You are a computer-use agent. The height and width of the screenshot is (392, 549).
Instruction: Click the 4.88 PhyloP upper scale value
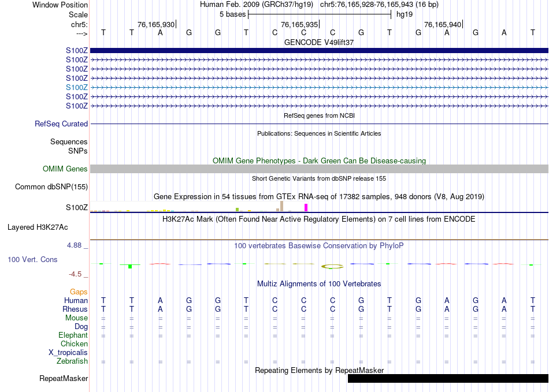pyautogui.click(x=74, y=245)
